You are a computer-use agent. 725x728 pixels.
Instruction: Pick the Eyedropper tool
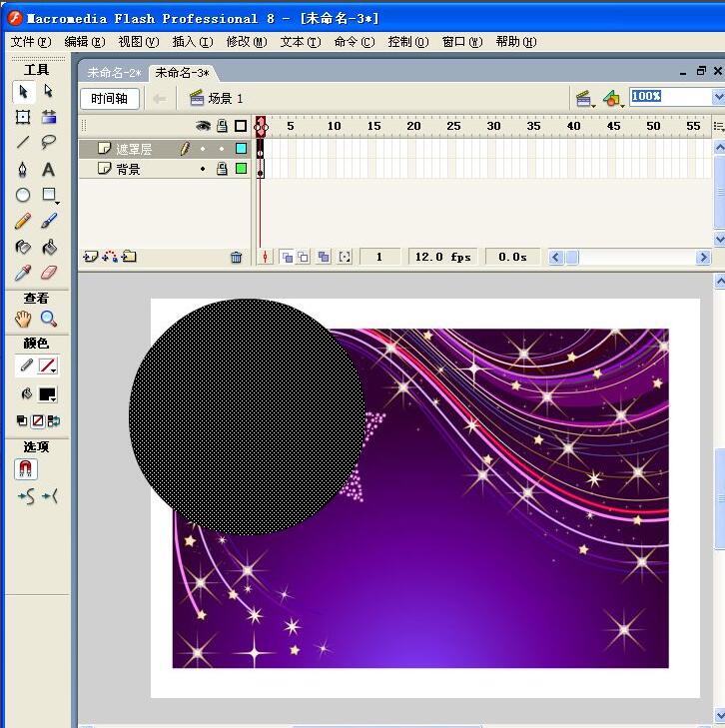23,273
